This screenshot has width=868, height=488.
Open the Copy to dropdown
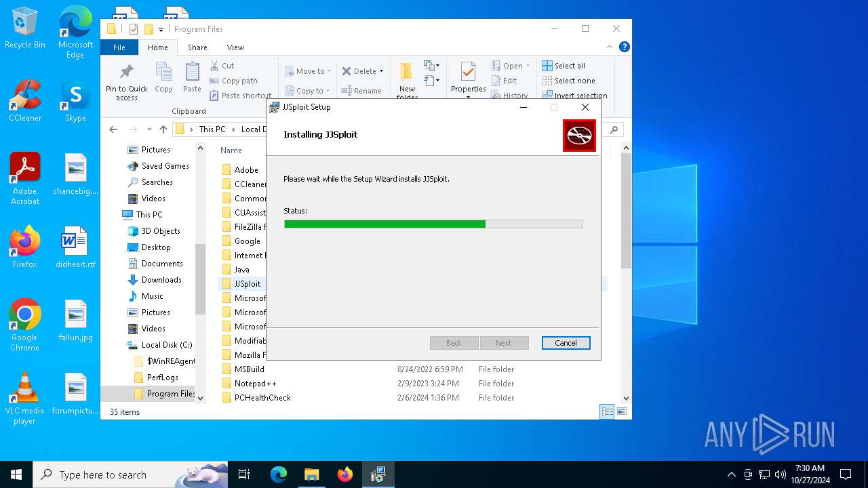coord(308,91)
